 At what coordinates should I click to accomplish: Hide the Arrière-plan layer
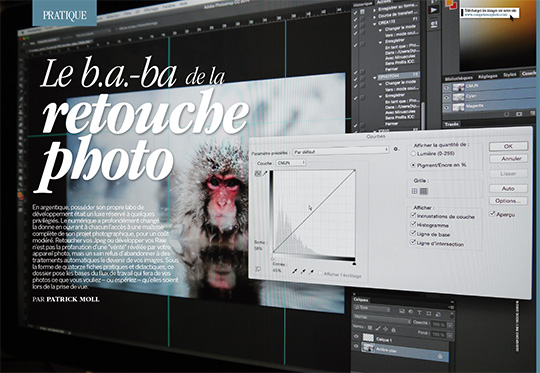pos(356,346)
